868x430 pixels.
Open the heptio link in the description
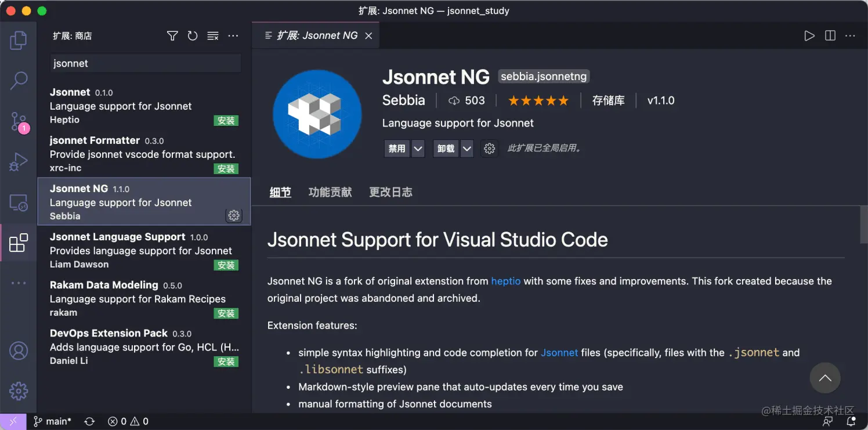click(x=505, y=281)
